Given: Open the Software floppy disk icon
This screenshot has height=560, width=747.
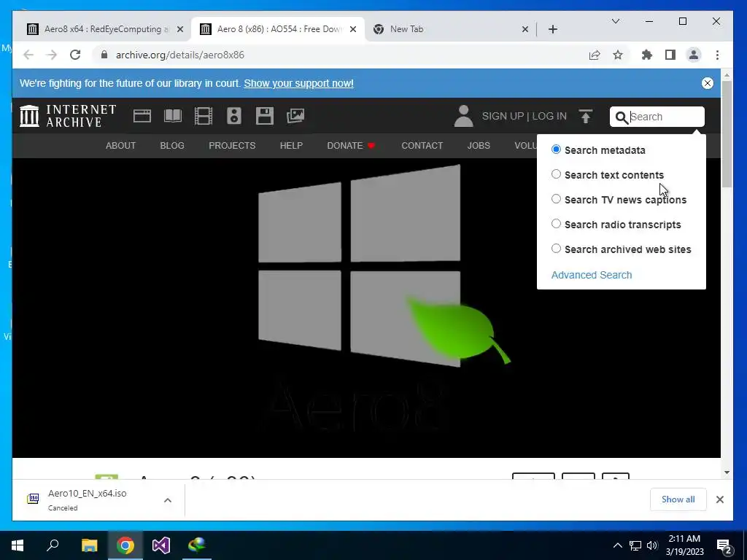Looking at the screenshot, I should [x=264, y=116].
